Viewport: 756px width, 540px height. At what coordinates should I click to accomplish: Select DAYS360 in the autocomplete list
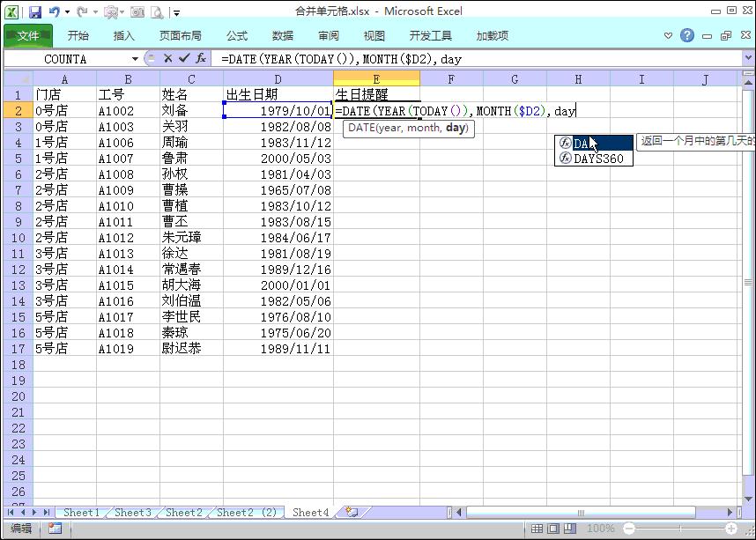[x=594, y=159]
